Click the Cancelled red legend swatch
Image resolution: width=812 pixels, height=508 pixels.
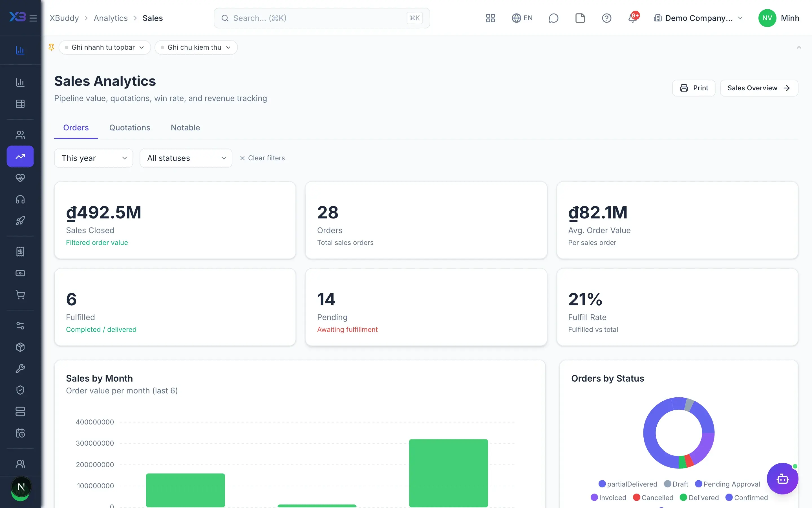636,497
